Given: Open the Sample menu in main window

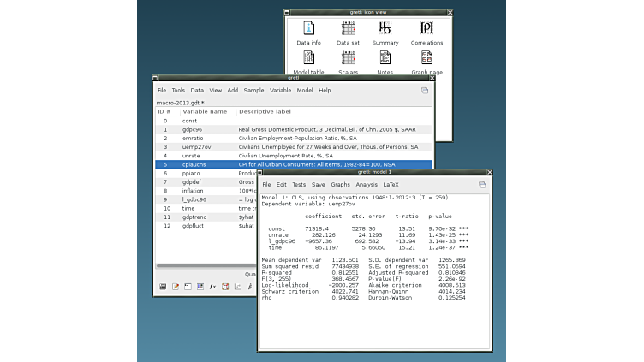Looking at the screenshot, I should coord(253,90).
